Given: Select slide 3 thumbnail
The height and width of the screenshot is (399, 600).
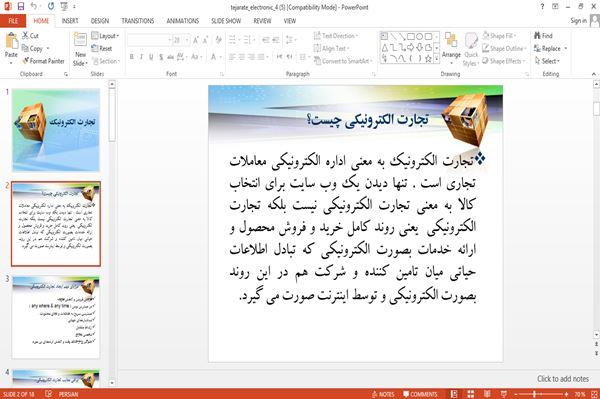Looking at the screenshot, I should click(56, 317).
